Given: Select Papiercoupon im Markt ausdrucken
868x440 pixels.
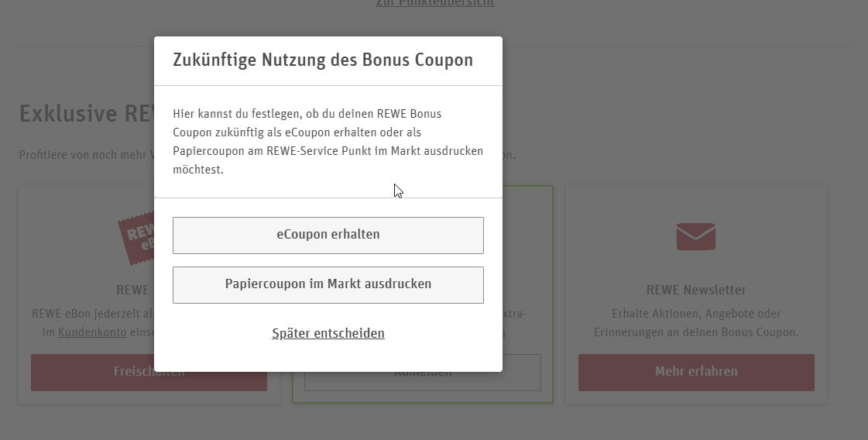Looking at the screenshot, I should coord(328,285).
